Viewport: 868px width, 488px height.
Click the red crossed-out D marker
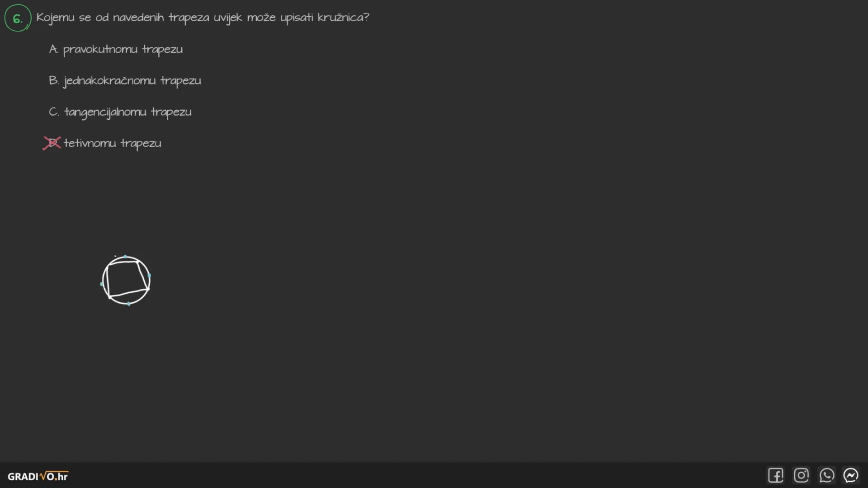point(52,143)
